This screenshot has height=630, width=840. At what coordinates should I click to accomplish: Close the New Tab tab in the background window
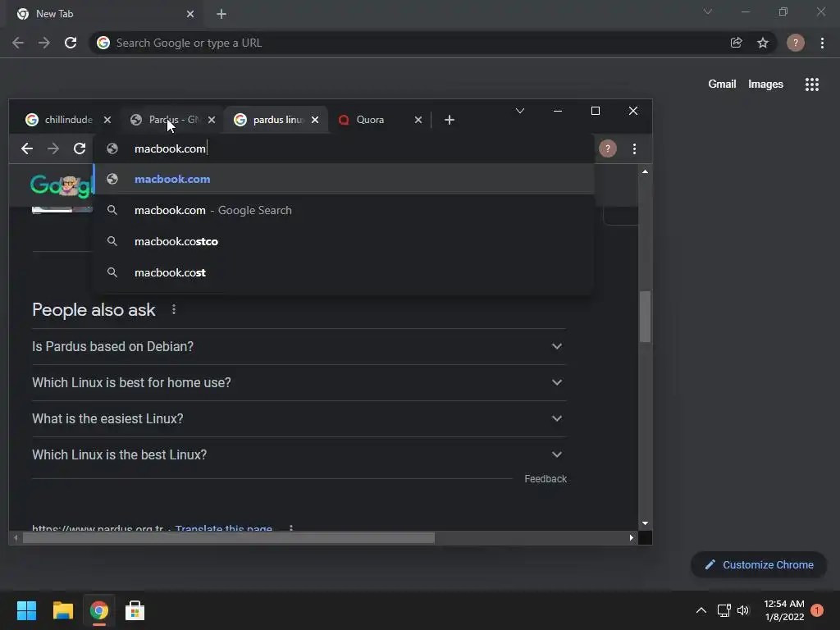[190, 14]
